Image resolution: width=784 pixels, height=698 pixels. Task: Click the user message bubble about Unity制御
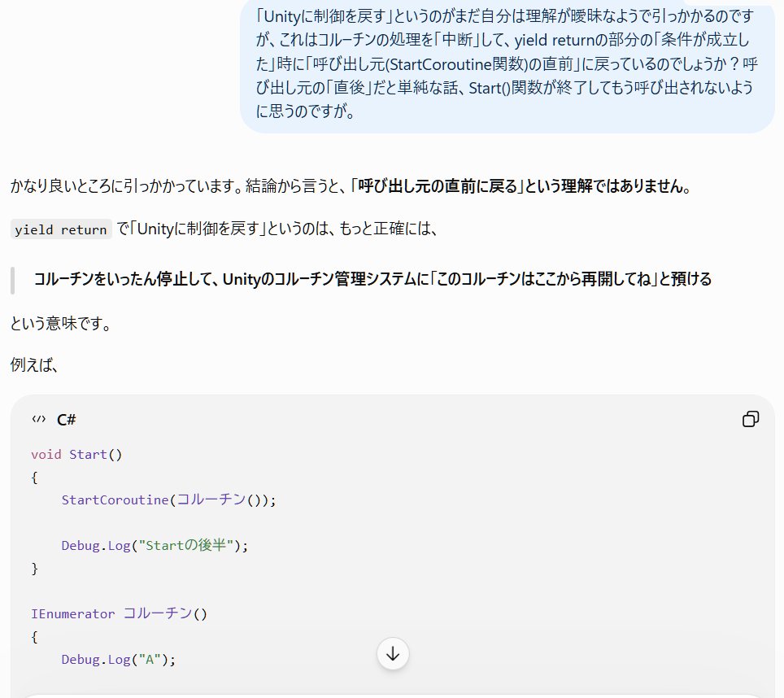(x=507, y=65)
